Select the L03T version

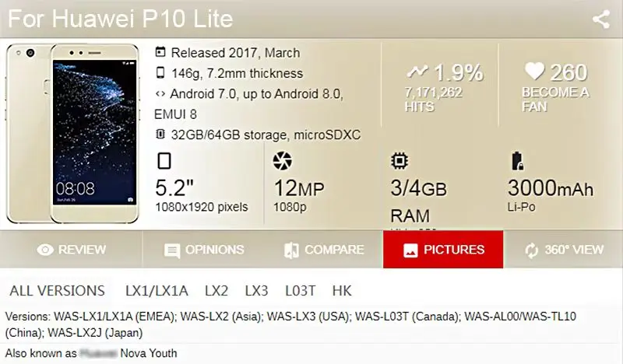tap(300, 291)
